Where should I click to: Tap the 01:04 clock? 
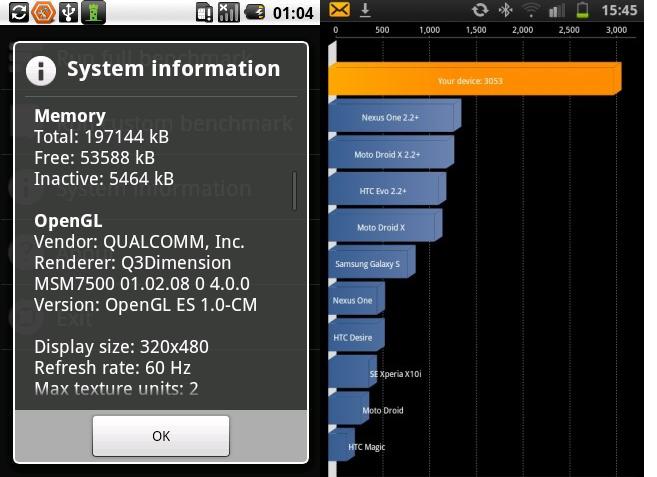pos(293,13)
